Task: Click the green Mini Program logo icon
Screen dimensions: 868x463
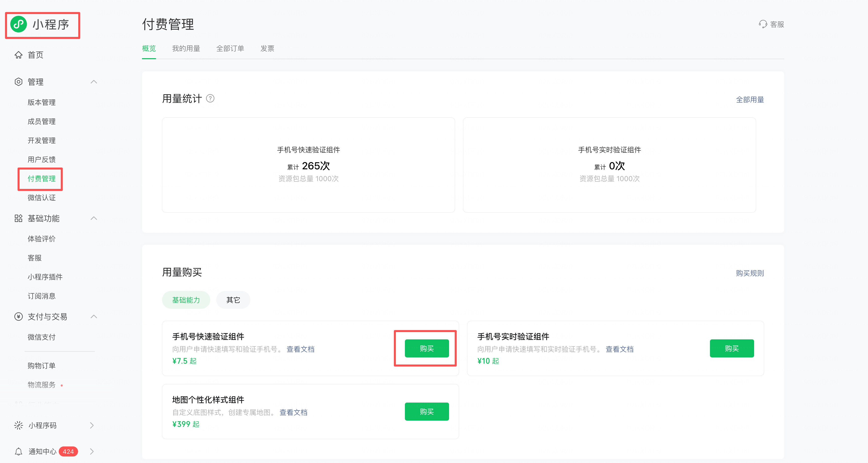Action: click(x=19, y=24)
